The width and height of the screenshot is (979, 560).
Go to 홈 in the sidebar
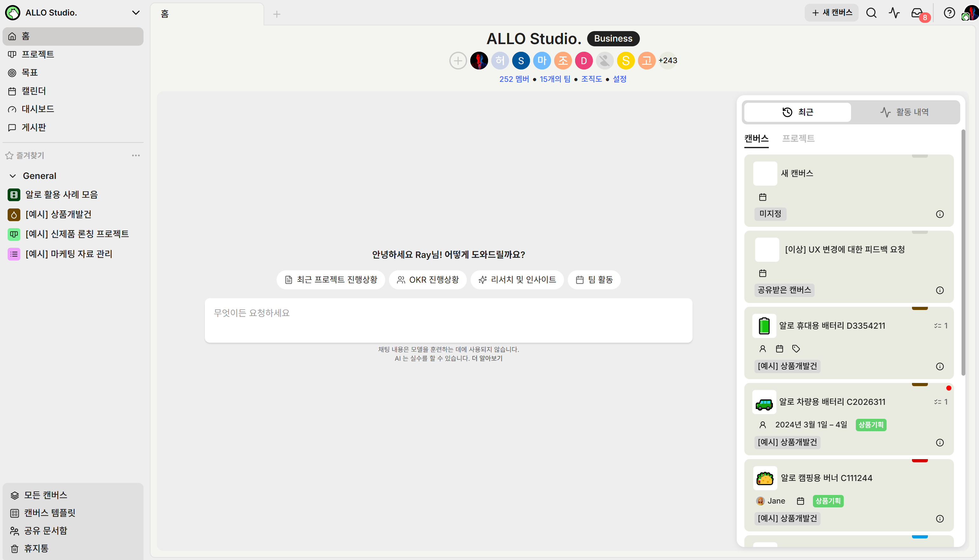(x=73, y=36)
